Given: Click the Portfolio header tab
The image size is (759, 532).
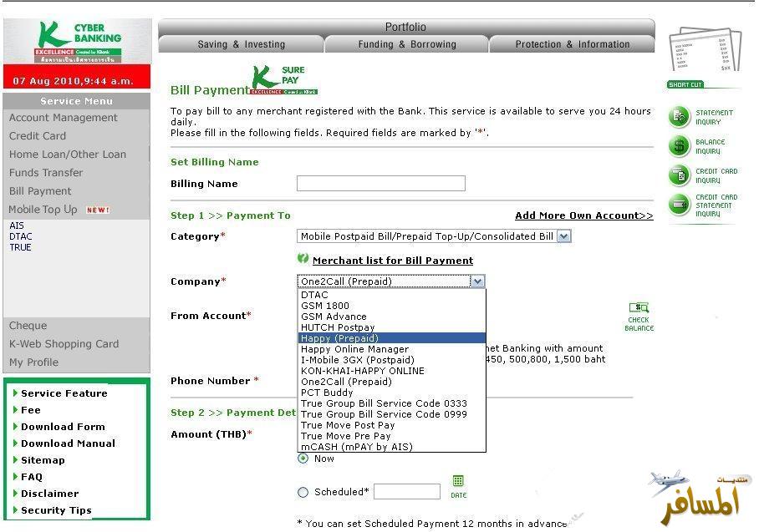Looking at the screenshot, I should pyautogui.click(x=405, y=27).
